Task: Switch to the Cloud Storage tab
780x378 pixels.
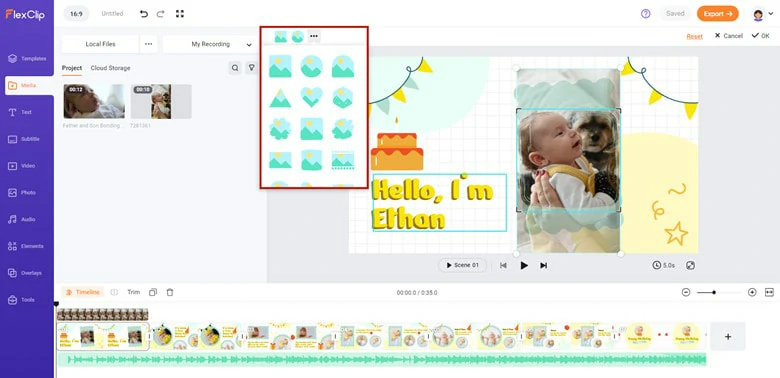Action: click(x=110, y=68)
